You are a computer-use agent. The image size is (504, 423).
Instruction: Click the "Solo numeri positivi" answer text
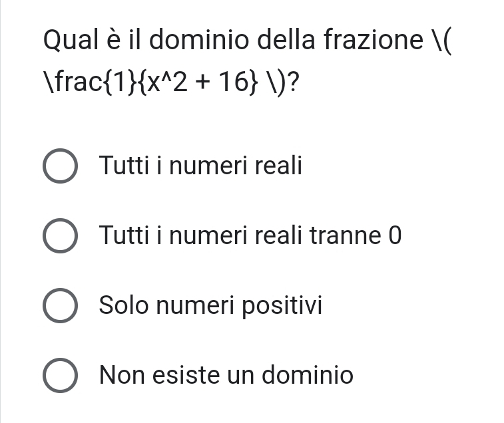[x=210, y=306]
